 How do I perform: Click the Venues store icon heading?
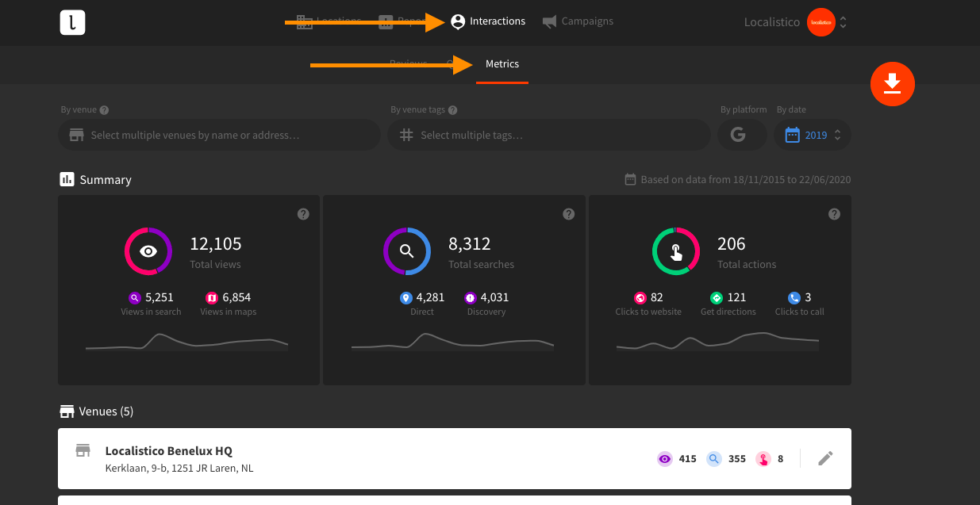point(67,411)
